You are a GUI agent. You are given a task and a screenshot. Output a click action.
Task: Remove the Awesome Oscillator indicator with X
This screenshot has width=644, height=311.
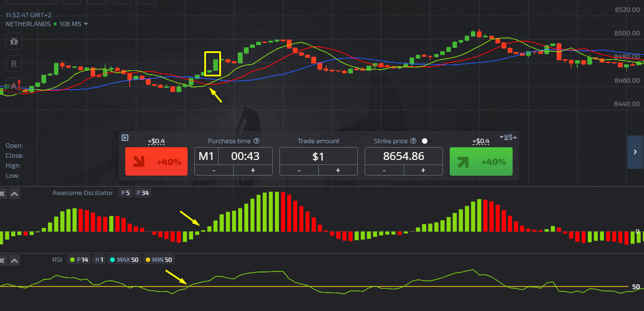pos(2,193)
